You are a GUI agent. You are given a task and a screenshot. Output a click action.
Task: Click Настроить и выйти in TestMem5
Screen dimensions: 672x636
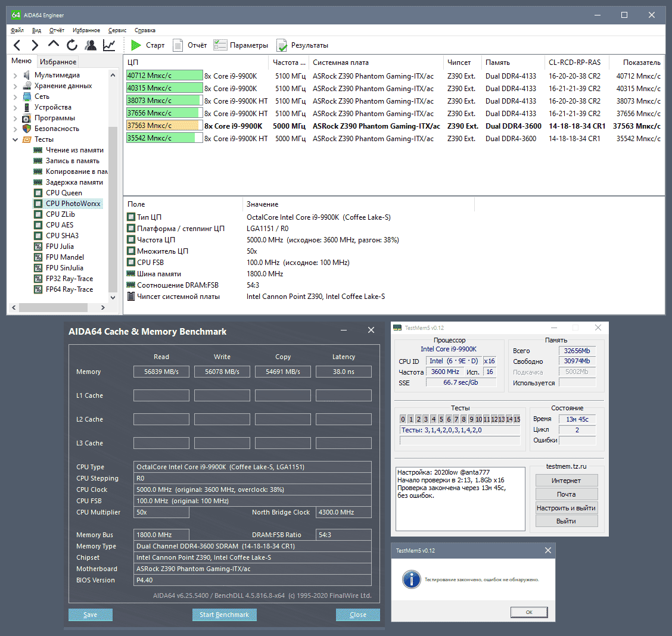coord(566,508)
